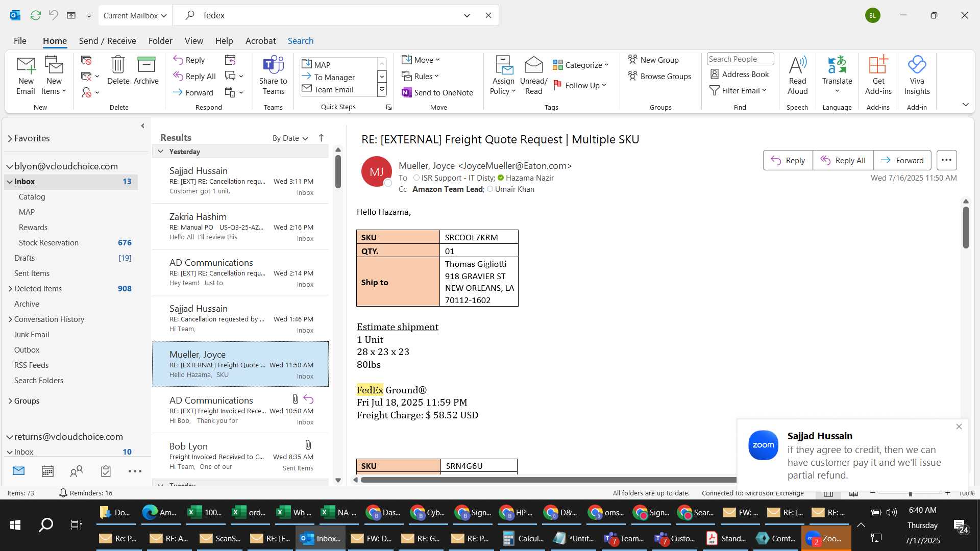Click the Send/Receive sync icon in title bar
Image resolution: width=980 pixels, height=551 pixels.
pyautogui.click(x=35, y=15)
